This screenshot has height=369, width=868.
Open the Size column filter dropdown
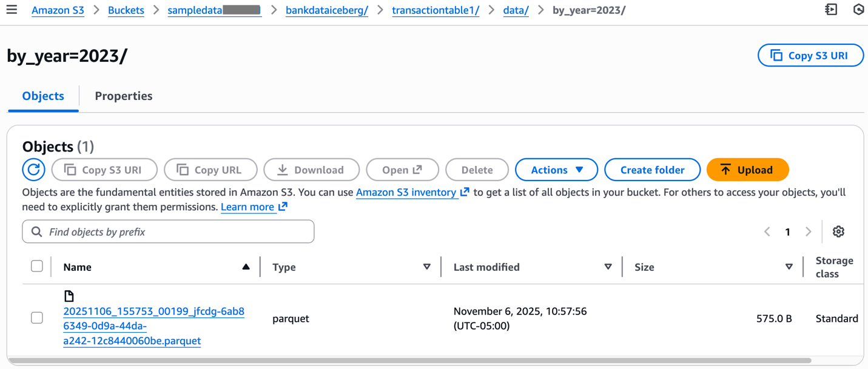pos(789,267)
